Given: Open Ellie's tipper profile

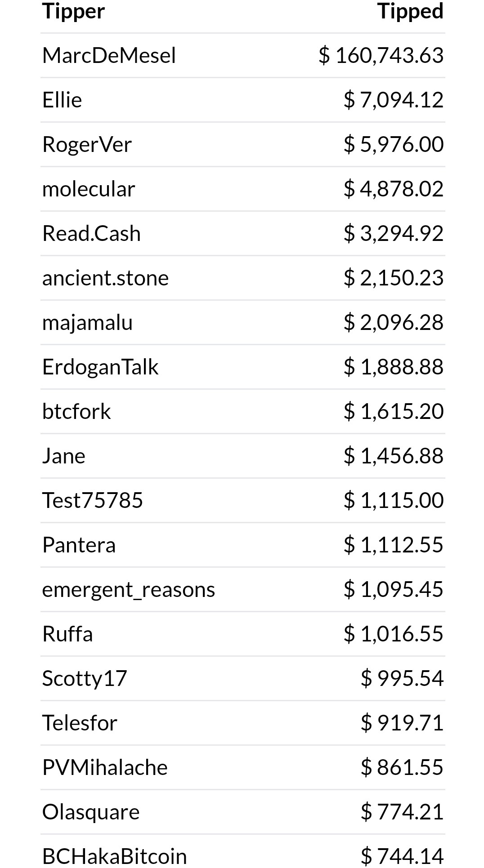Looking at the screenshot, I should [62, 100].
